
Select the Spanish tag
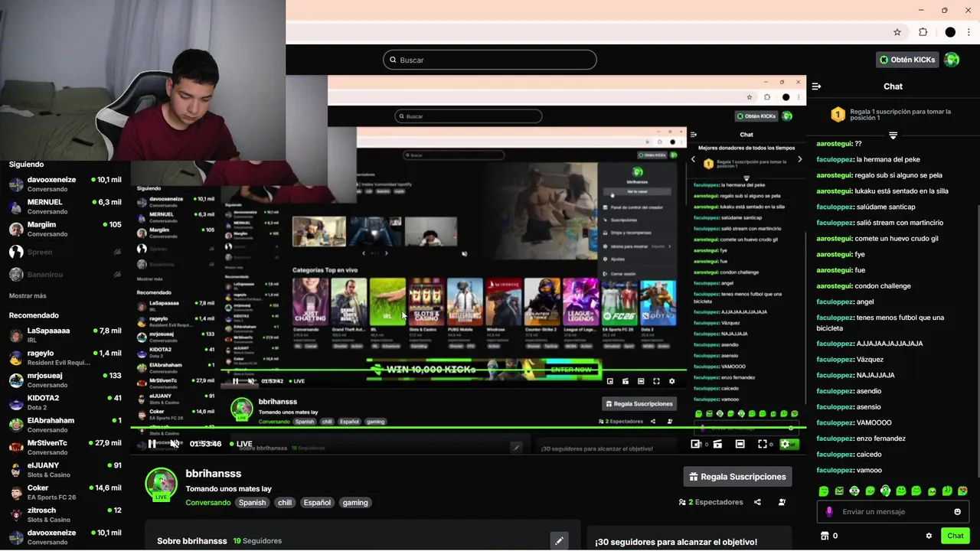click(x=252, y=503)
